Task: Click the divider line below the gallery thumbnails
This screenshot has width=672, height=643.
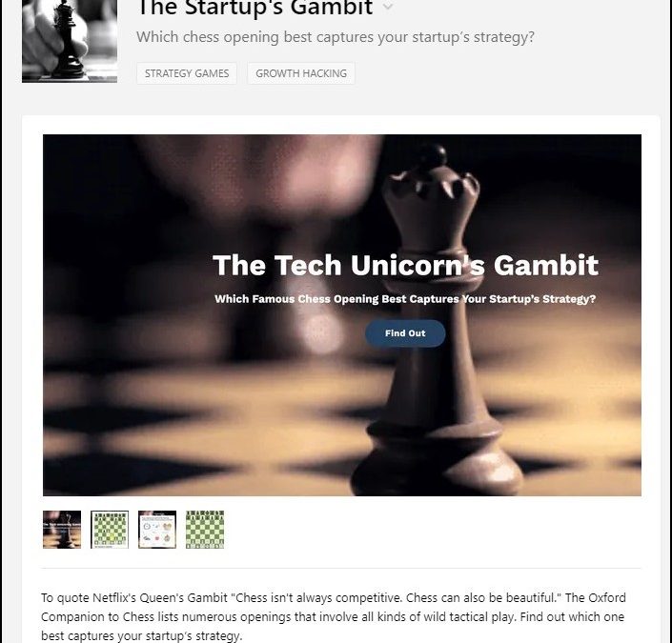Action: point(341,569)
